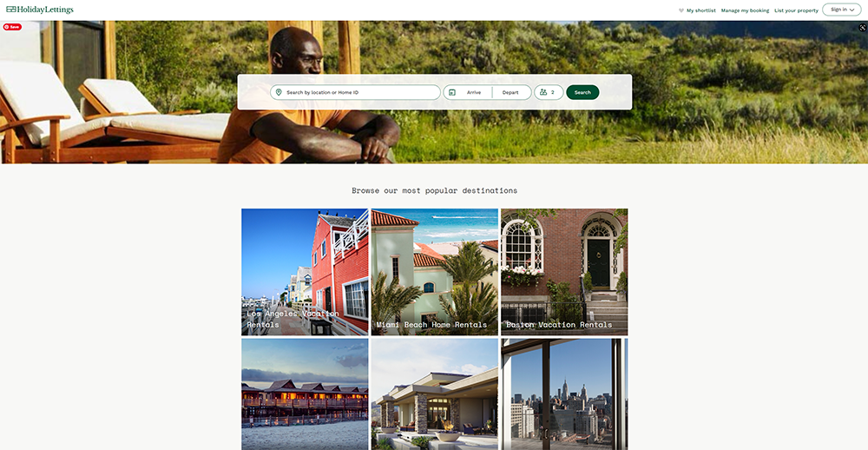Open the Depart date picker

click(511, 93)
